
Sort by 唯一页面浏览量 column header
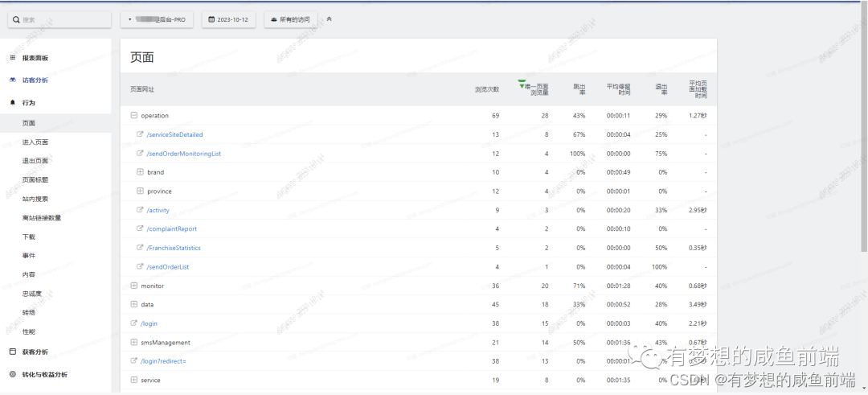coord(534,89)
